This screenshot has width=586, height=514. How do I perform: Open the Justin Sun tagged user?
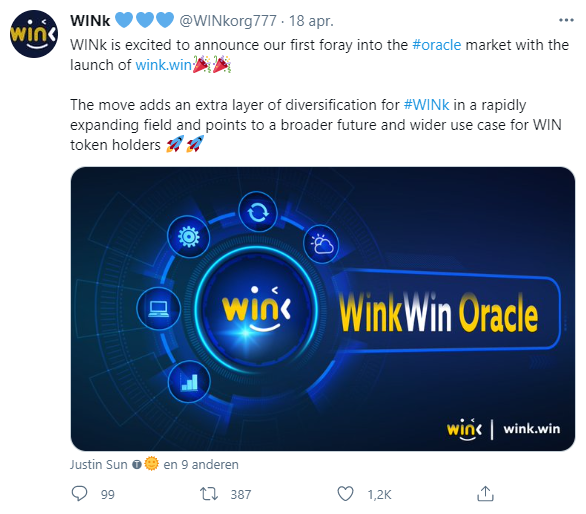(x=98, y=464)
